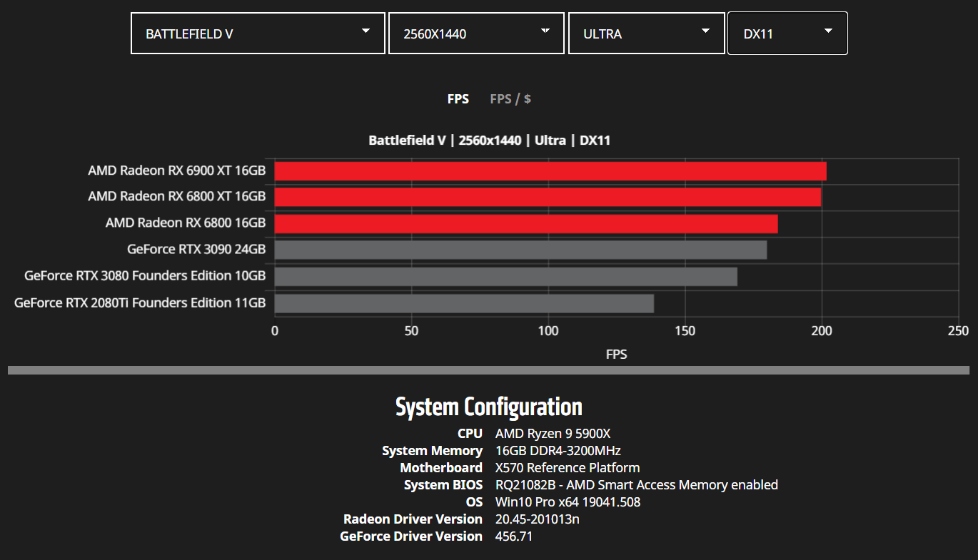Click the resolution selector chevron icon
Viewport: 978px width, 560px height.
pyautogui.click(x=545, y=32)
